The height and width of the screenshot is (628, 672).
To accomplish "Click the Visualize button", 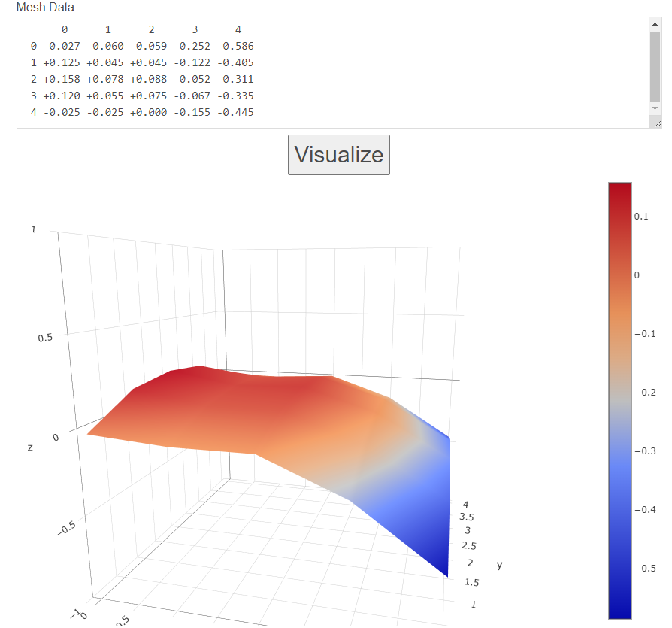I will [338, 155].
